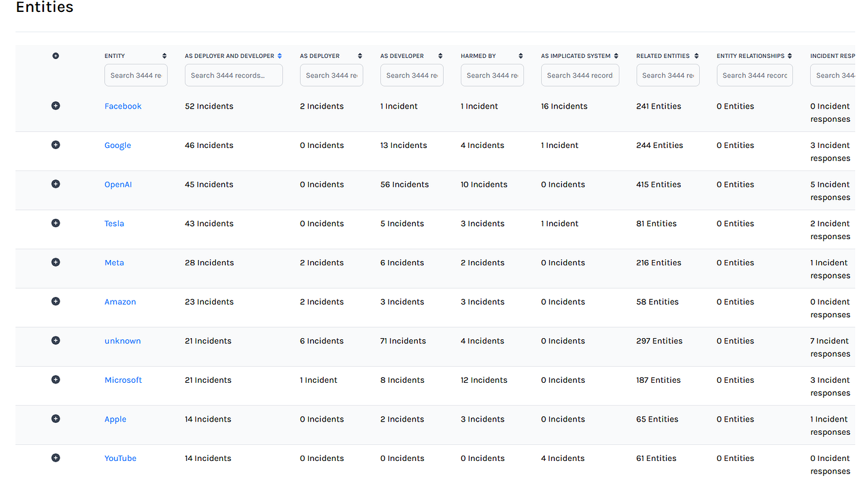Focus the Entity Relationships search box
The height and width of the screenshot is (483, 868).
pyautogui.click(x=755, y=75)
